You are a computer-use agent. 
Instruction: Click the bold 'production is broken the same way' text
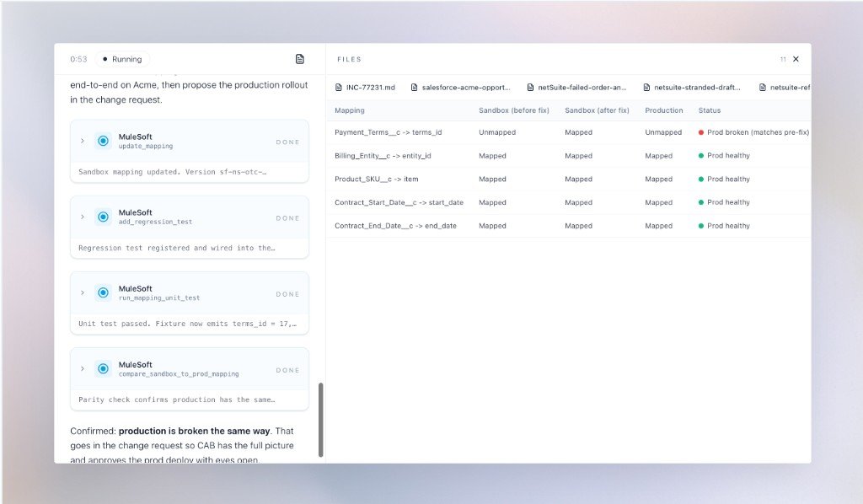pyautogui.click(x=195, y=431)
